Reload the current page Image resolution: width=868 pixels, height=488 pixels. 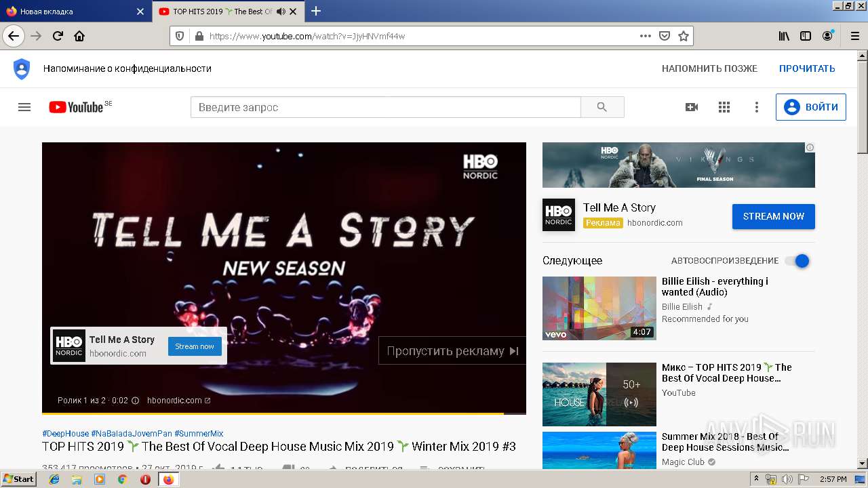click(x=58, y=36)
